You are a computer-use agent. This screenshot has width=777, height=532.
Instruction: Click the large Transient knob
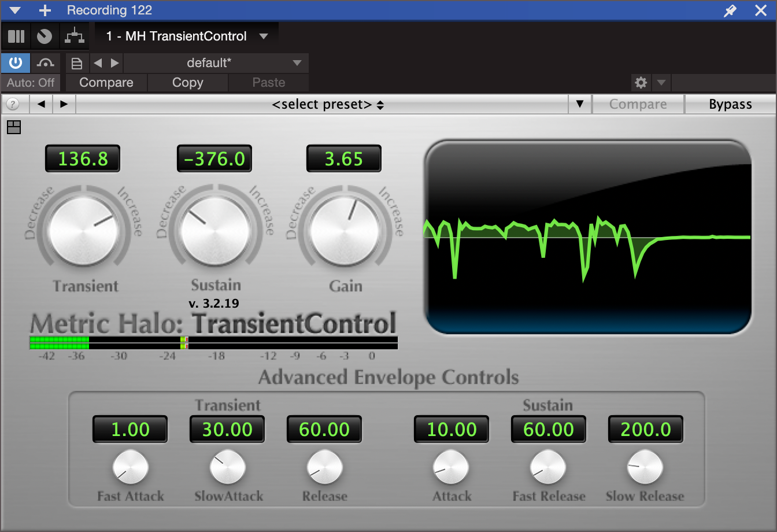84,231
